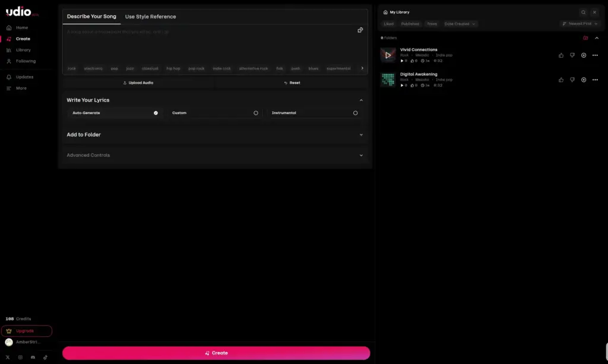Image resolution: width=608 pixels, height=364 pixels.
Task: Add the rock genre tag
Action: coord(72,69)
